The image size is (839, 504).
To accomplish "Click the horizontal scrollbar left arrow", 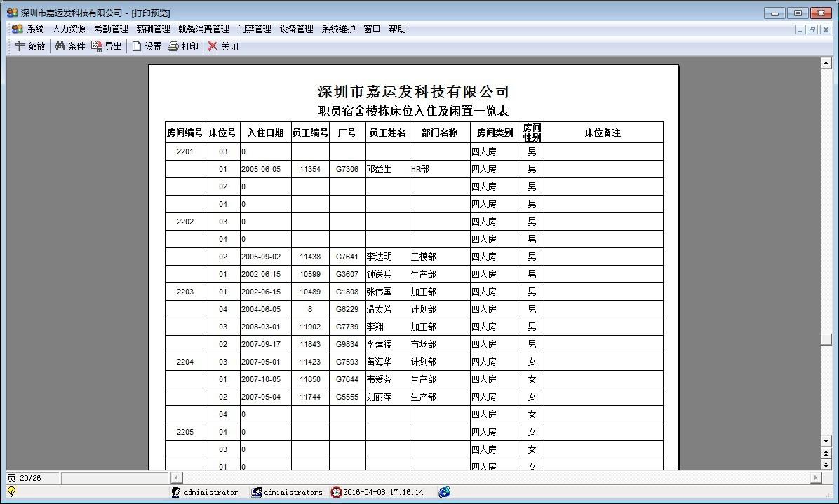I will click(177, 478).
